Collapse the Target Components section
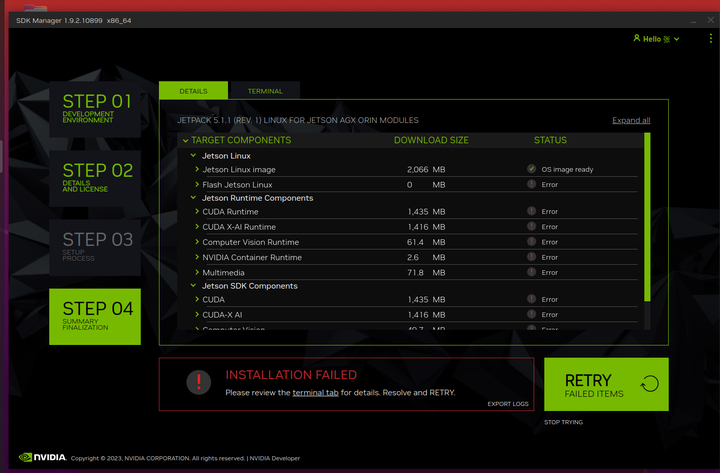The height and width of the screenshot is (473, 720). coord(186,141)
